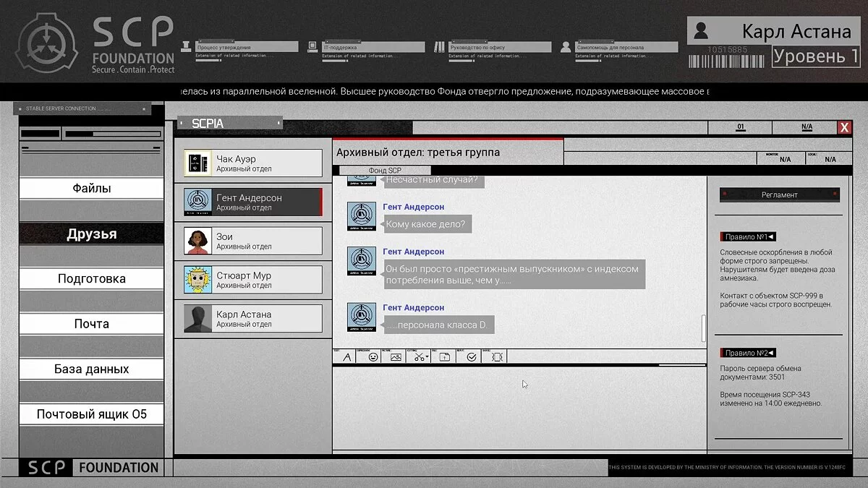Click the 01 counter in window header
Image resolution: width=868 pixels, height=488 pixels.
740,127
